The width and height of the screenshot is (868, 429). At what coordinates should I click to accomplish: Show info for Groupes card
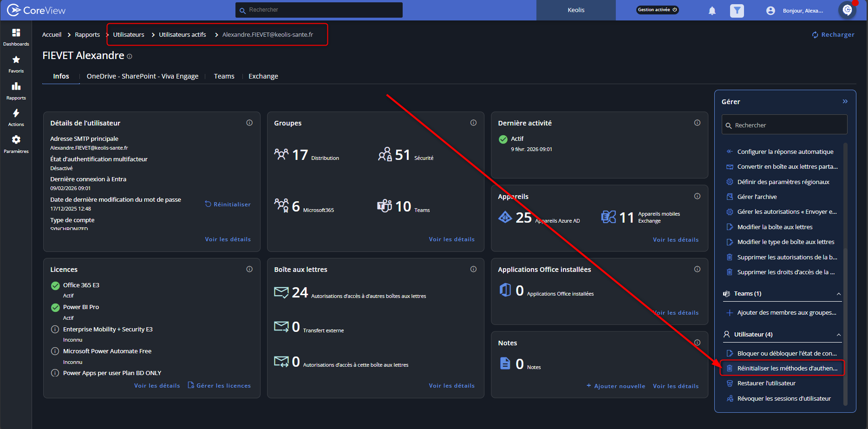[473, 123]
